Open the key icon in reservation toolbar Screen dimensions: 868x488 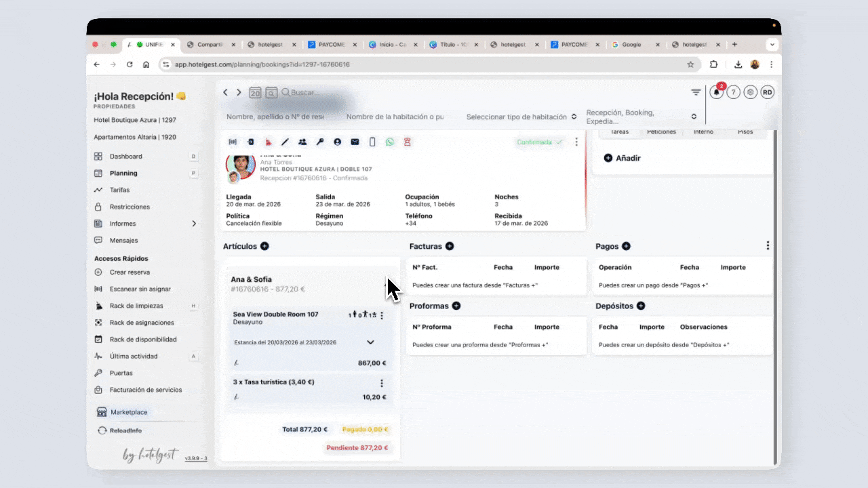tap(320, 142)
